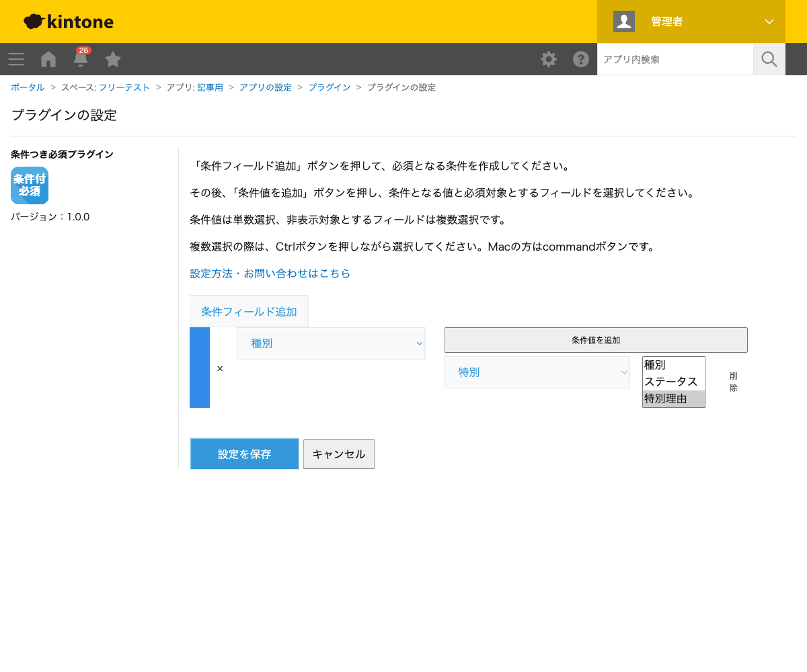Select ステータス in the field listbox
Image resolution: width=807 pixels, height=672 pixels.
(x=674, y=382)
